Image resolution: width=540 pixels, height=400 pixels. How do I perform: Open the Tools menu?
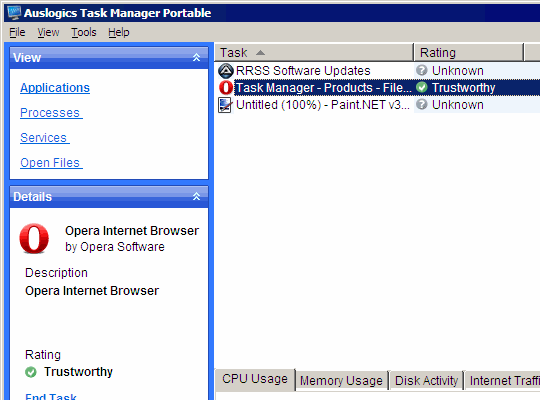84,32
